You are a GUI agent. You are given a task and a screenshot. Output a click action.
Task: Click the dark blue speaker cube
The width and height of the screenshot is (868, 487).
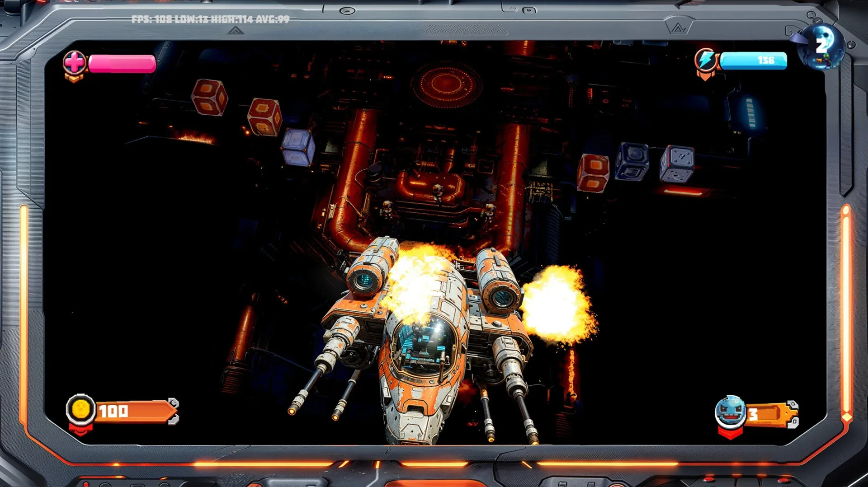[632, 161]
